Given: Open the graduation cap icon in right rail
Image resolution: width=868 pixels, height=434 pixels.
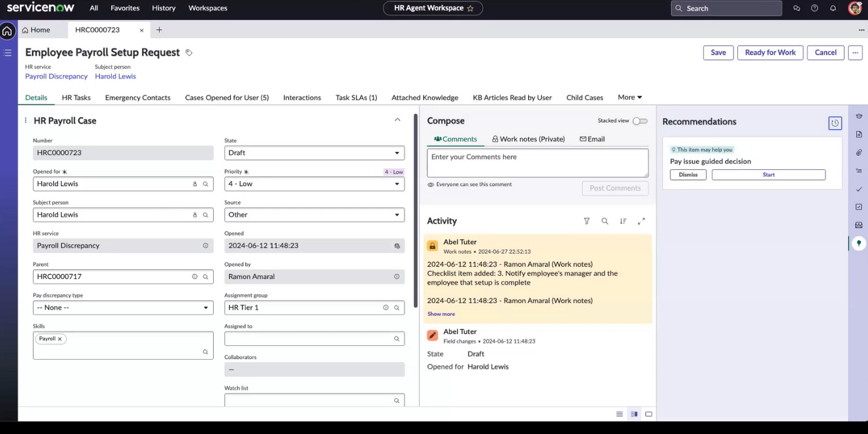Looking at the screenshot, I should click(x=859, y=116).
